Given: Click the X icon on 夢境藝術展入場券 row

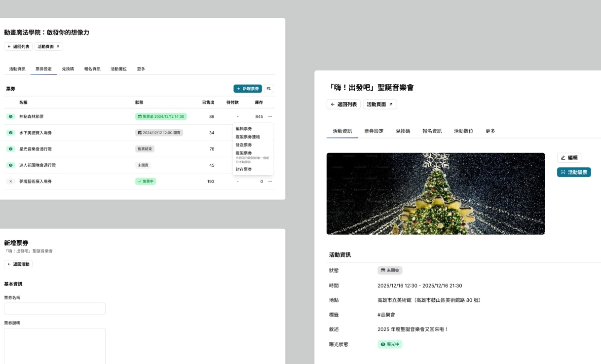Looking at the screenshot, I should pyautogui.click(x=10, y=182).
